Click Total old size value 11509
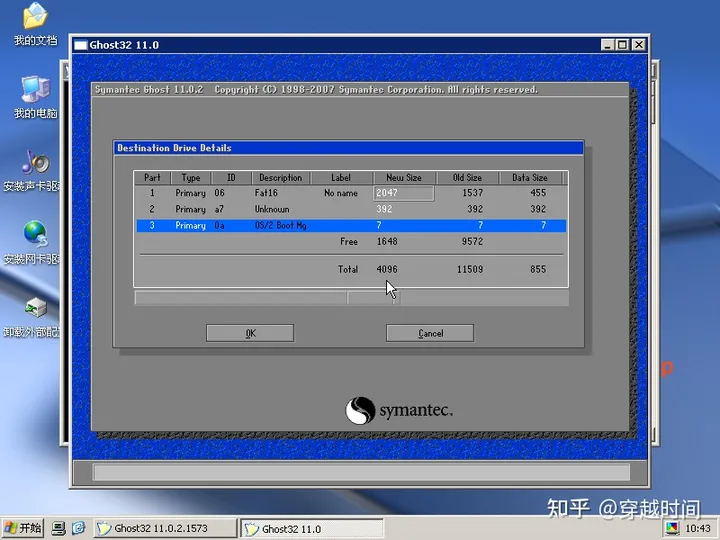720x540 pixels. click(470, 270)
